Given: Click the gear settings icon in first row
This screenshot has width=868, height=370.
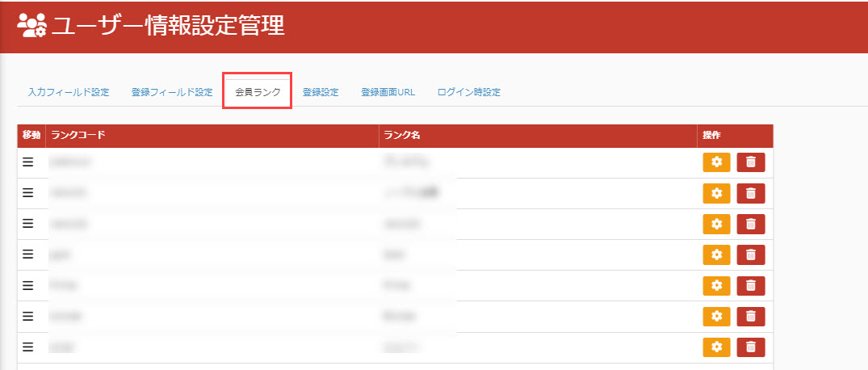Looking at the screenshot, I should pos(716,162).
